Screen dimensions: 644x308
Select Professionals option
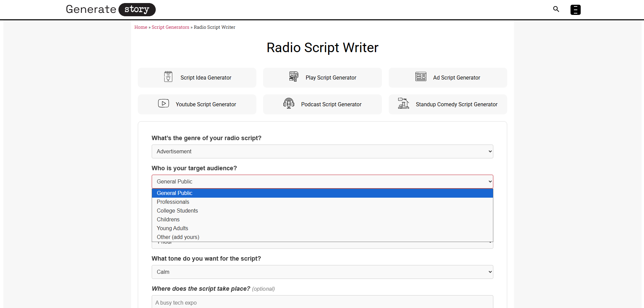[x=322, y=202]
